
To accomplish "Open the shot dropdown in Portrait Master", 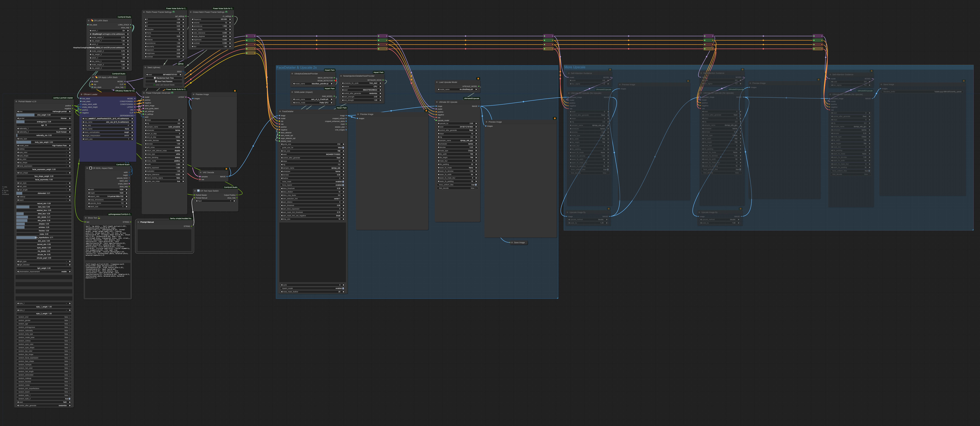I will coord(44,112).
